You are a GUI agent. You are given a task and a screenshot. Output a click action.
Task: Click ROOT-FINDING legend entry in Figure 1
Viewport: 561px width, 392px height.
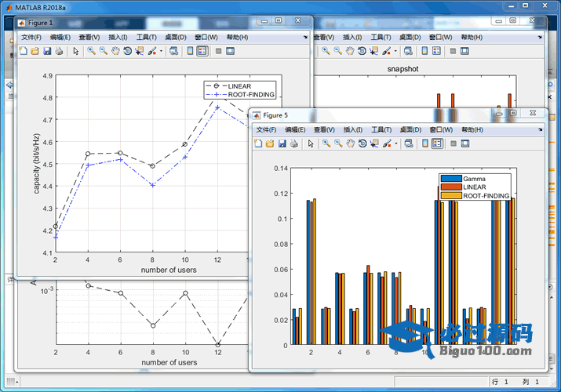tap(250, 95)
